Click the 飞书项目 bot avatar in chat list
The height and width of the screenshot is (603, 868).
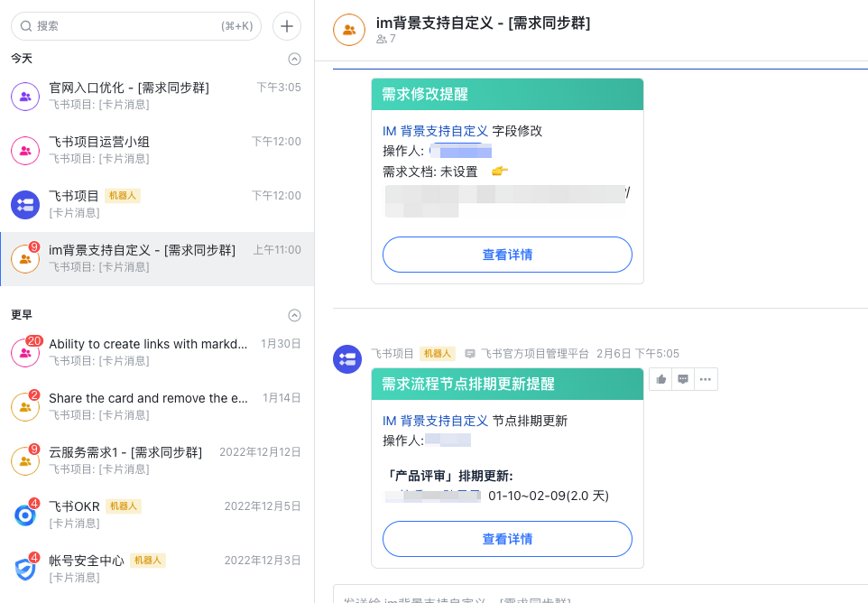[25, 205]
